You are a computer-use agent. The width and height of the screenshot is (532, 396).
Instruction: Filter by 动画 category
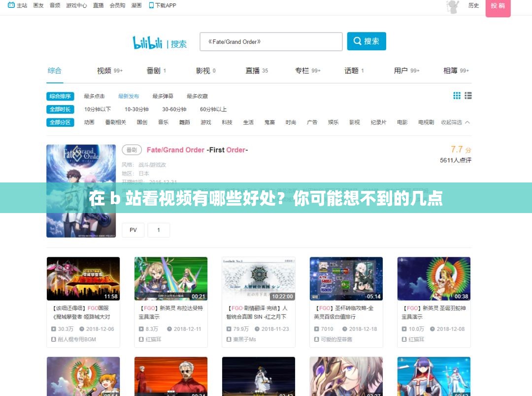click(x=89, y=122)
